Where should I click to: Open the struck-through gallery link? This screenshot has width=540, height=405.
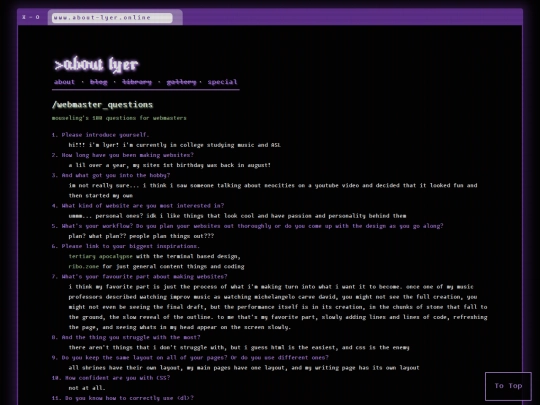coord(181,82)
